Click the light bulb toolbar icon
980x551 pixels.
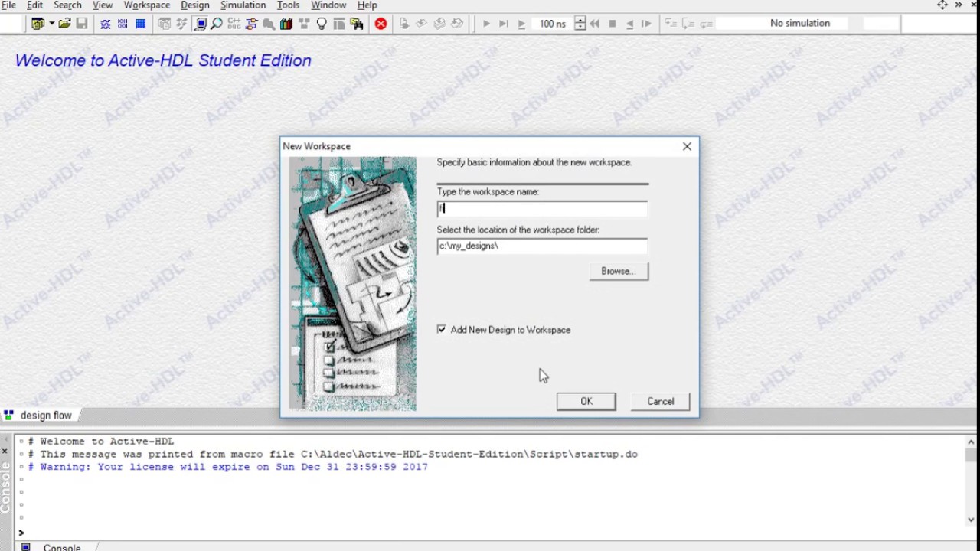point(322,24)
